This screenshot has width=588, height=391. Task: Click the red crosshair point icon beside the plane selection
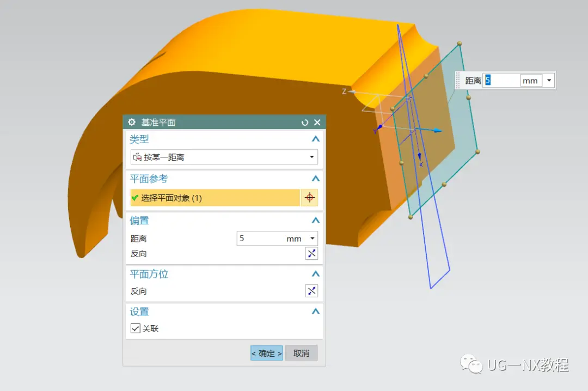[309, 198]
